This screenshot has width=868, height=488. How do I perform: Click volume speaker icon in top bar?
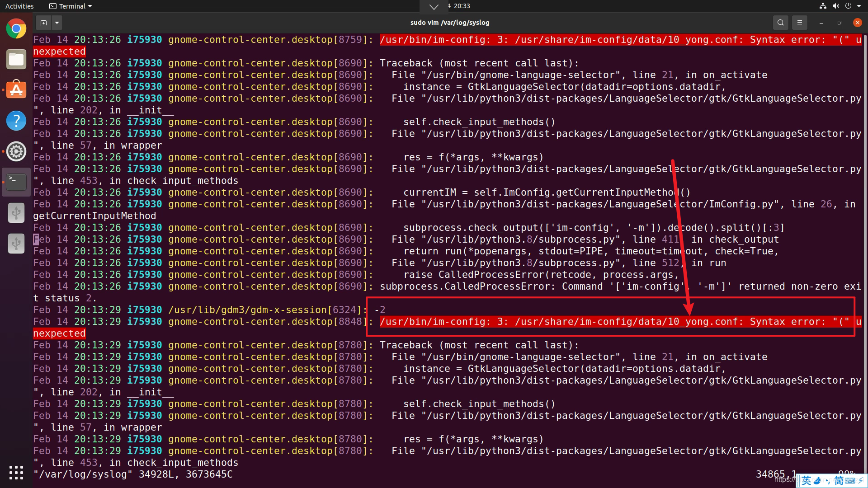click(x=835, y=6)
